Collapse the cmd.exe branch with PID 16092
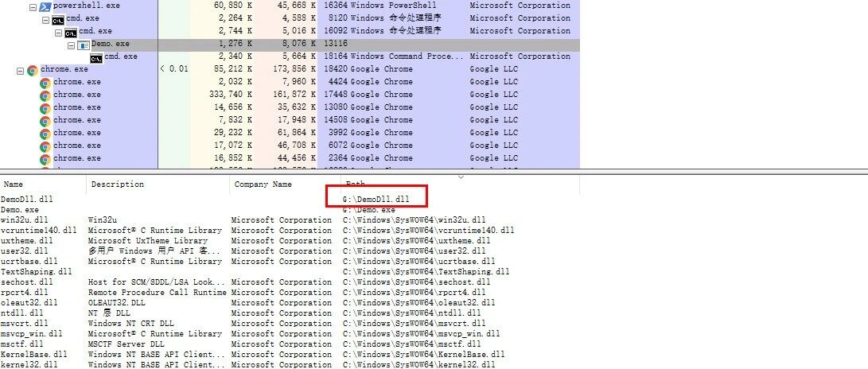Image resolution: width=868 pixels, height=369 pixels. [59, 33]
